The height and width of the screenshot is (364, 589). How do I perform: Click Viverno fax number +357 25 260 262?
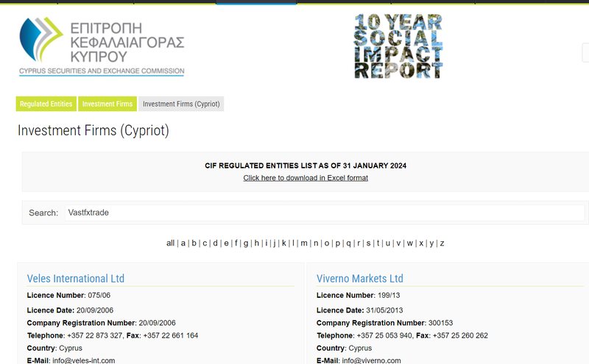pos(460,335)
